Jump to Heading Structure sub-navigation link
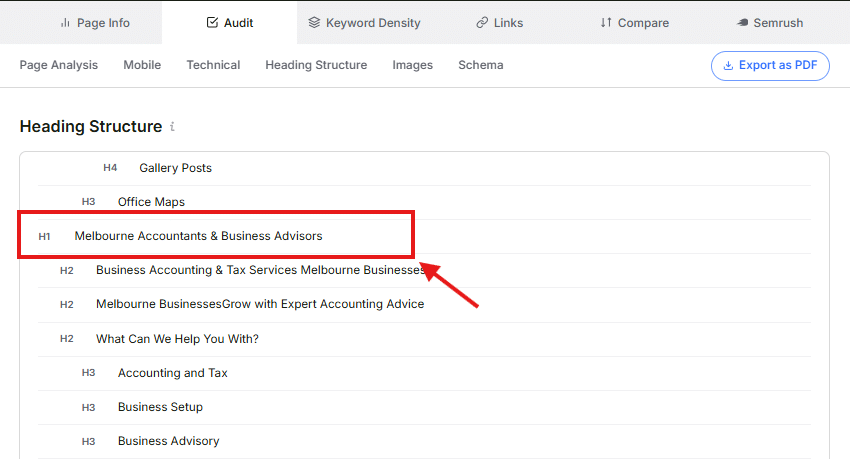The width and height of the screenshot is (850, 459). tap(316, 65)
